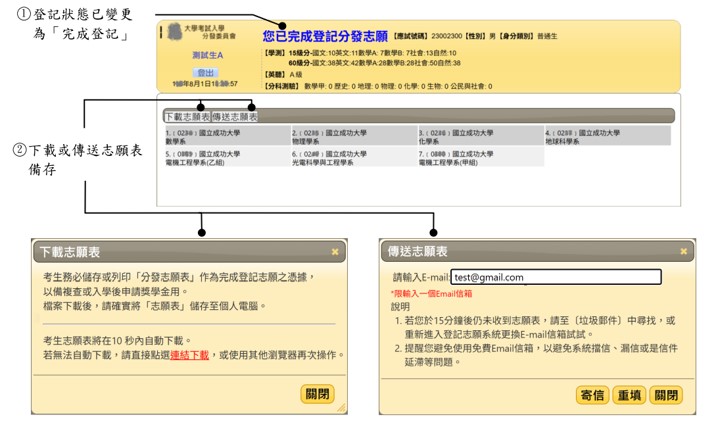The width and height of the screenshot is (718, 423).
Task: Click the *限輸入一個Email信箱 red note
Action: click(x=431, y=294)
